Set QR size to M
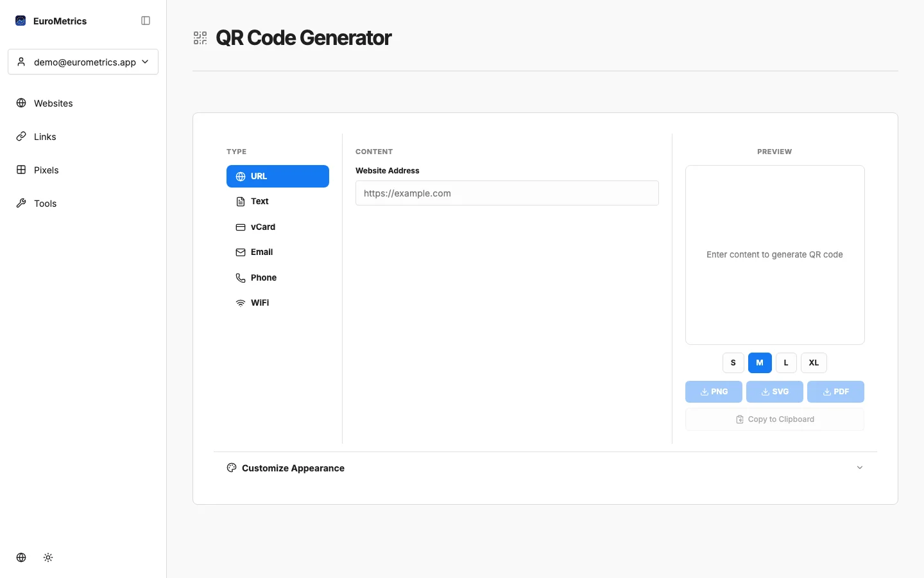Screen dimensions: 924x578 coord(760,363)
